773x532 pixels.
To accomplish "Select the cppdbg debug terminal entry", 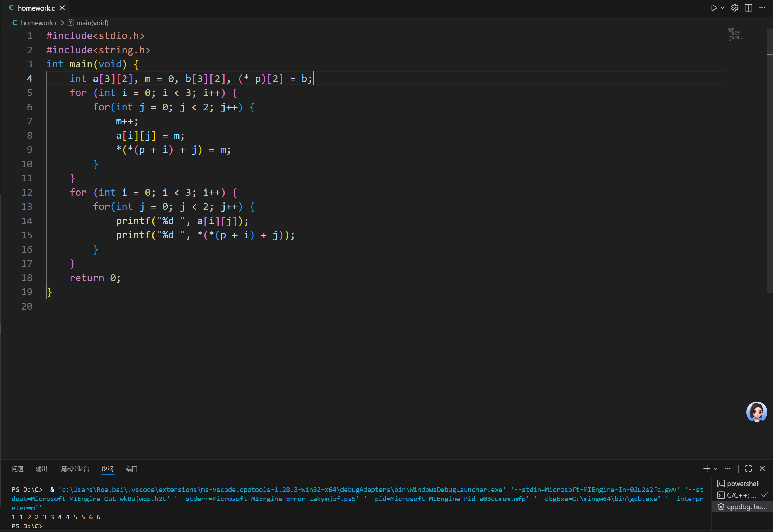I will click(x=746, y=507).
